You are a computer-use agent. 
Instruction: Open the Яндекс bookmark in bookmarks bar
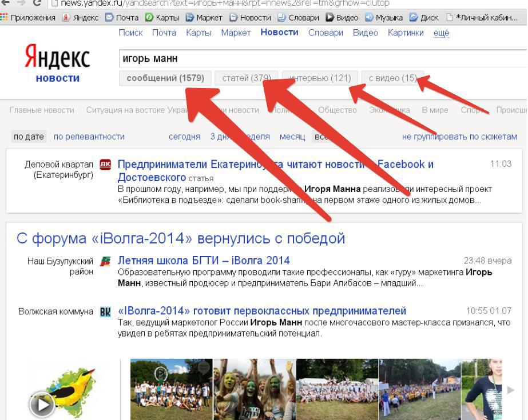[81, 18]
